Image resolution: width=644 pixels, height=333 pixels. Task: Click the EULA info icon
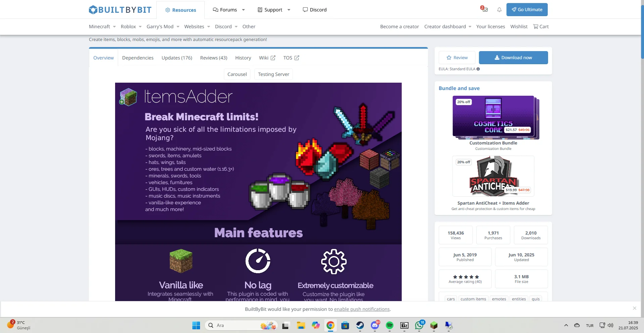pos(478,69)
